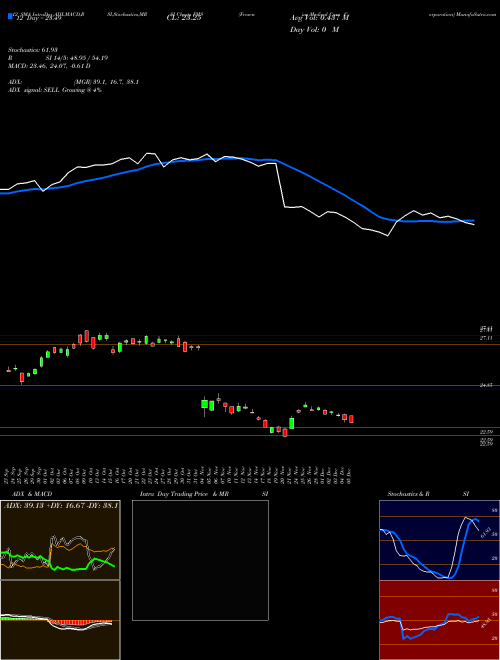Open the ADX indicator chart panel

60,540
